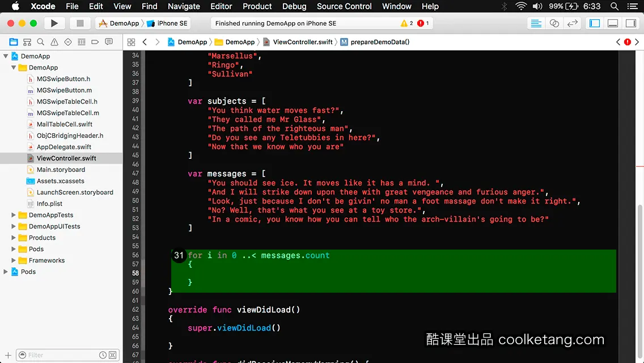Toggle the Navigator panel visibility
This screenshot has width=644, height=363.
(x=595, y=23)
